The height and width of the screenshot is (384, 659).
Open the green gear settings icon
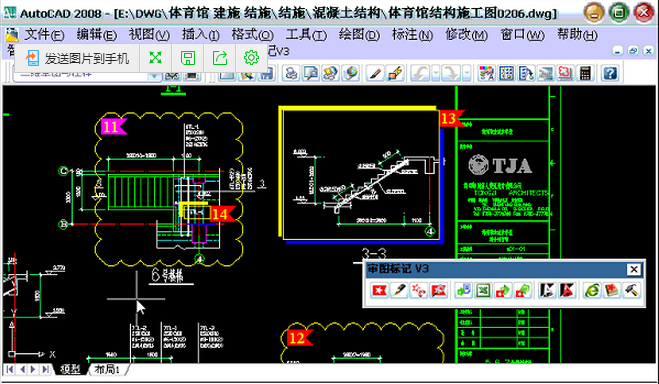coord(251,58)
